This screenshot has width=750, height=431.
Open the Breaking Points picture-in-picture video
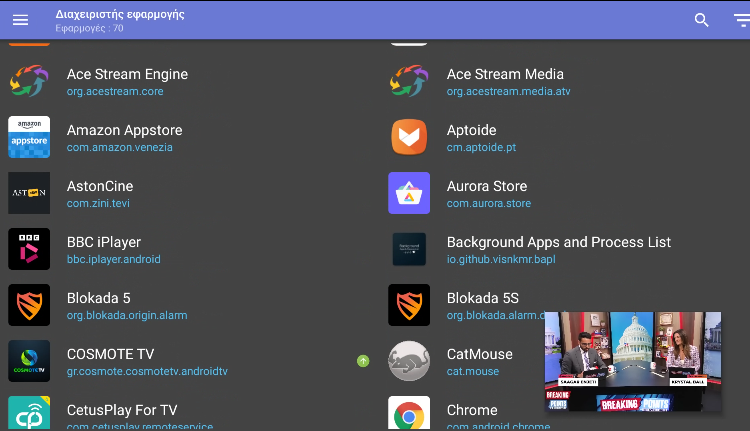point(633,361)
